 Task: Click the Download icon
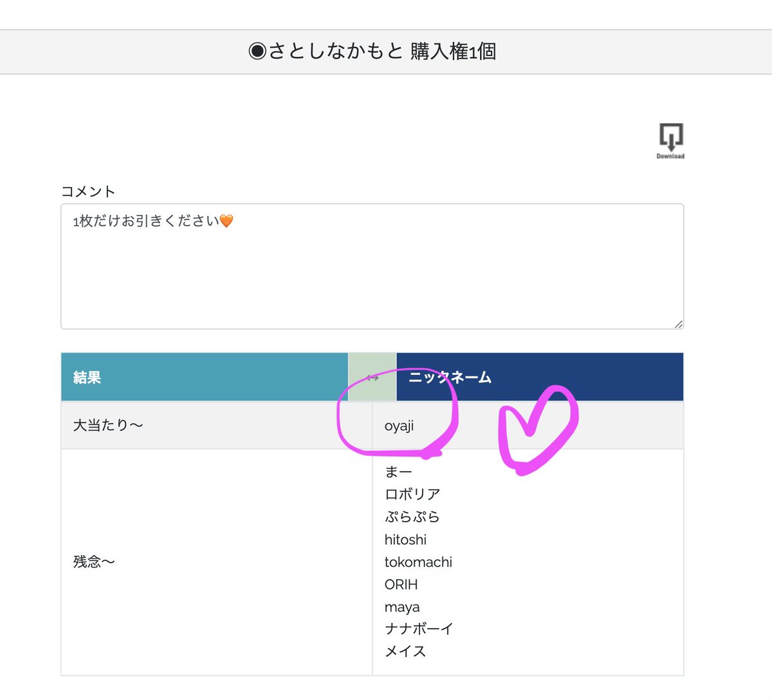(670, 140)
